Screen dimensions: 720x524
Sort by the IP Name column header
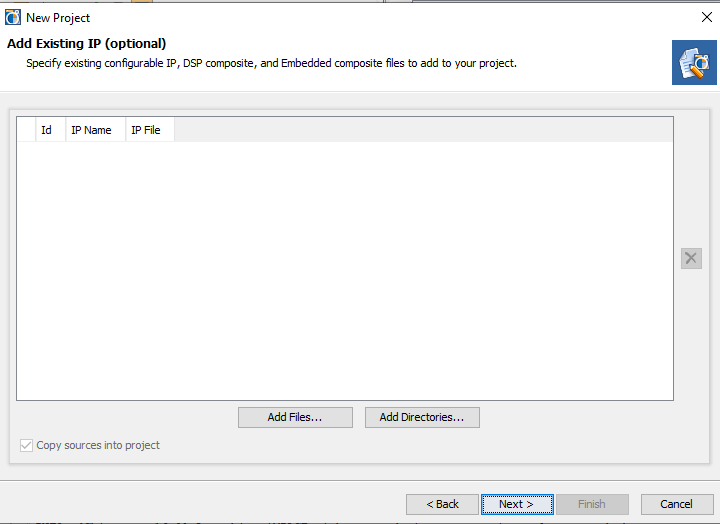[x=92, y=130]
